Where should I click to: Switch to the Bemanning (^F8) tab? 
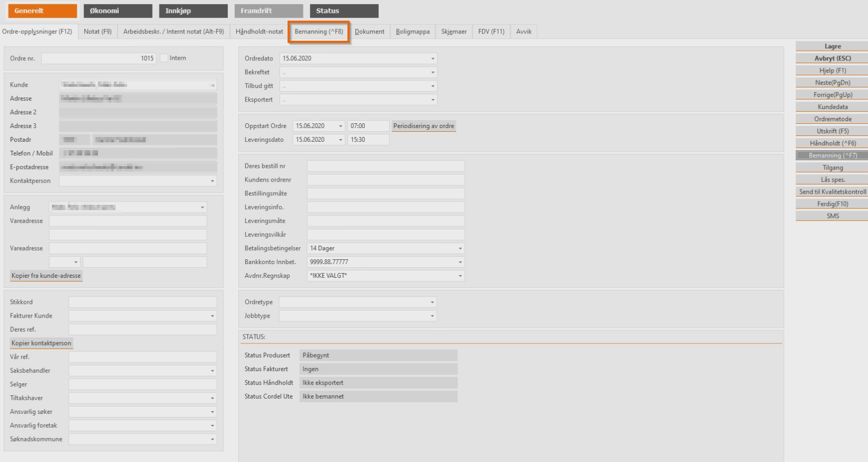[x=319, y=32]
